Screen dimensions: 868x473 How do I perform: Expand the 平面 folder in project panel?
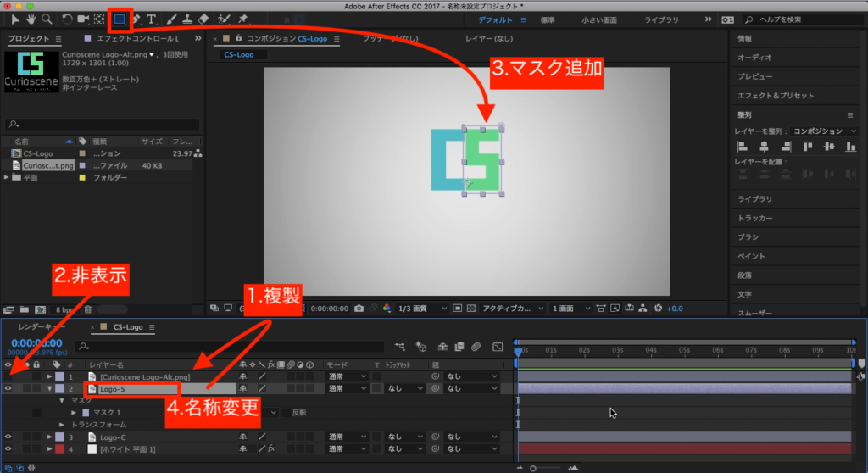pyautogui.click(x=7, y=178)
